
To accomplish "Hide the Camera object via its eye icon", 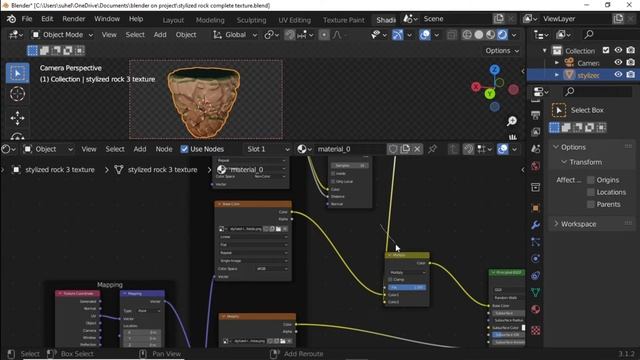I will [618, 62].
